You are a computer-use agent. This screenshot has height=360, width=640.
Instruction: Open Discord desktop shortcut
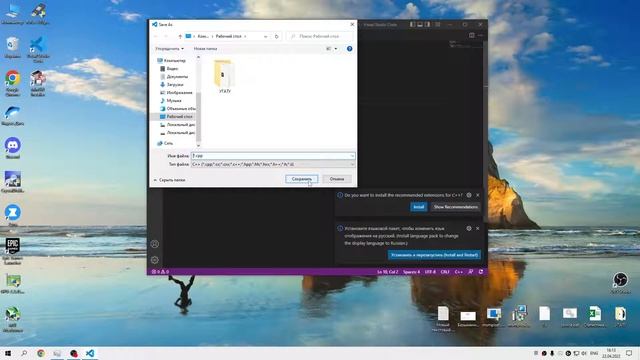pyautogui.click(x=13, y=148)
